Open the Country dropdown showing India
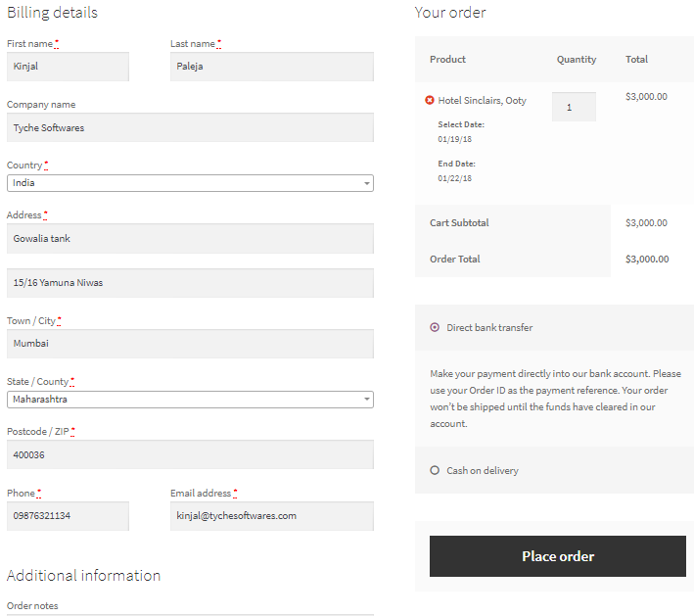The image size is (694, 616). coord(190,183)
